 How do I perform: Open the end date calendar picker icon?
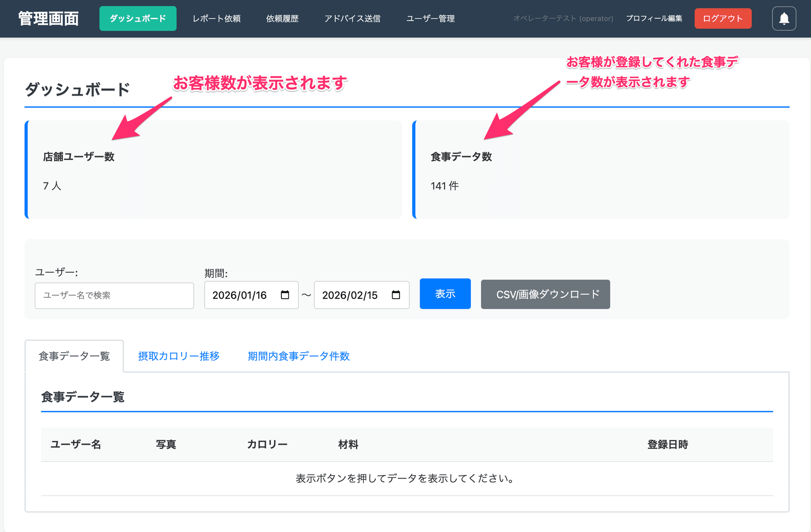pyautogui.click(x=395, y=295)
